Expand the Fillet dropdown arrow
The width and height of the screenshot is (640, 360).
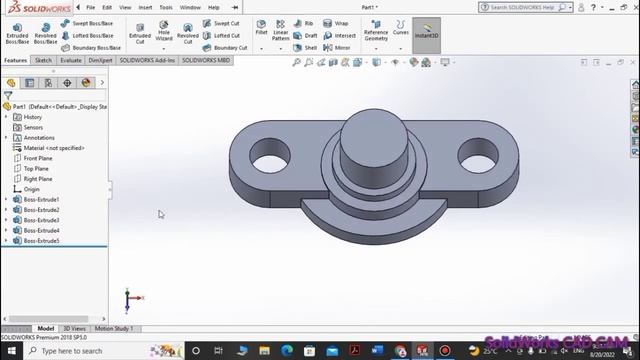click(x=261, y=49)
